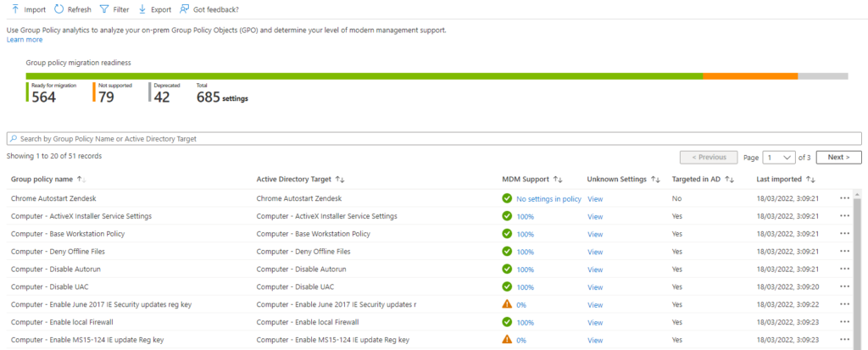This screenshot has width=868, height=350.
Task: Click the Refresh circular arrow icon
Action: click(58, 8)
